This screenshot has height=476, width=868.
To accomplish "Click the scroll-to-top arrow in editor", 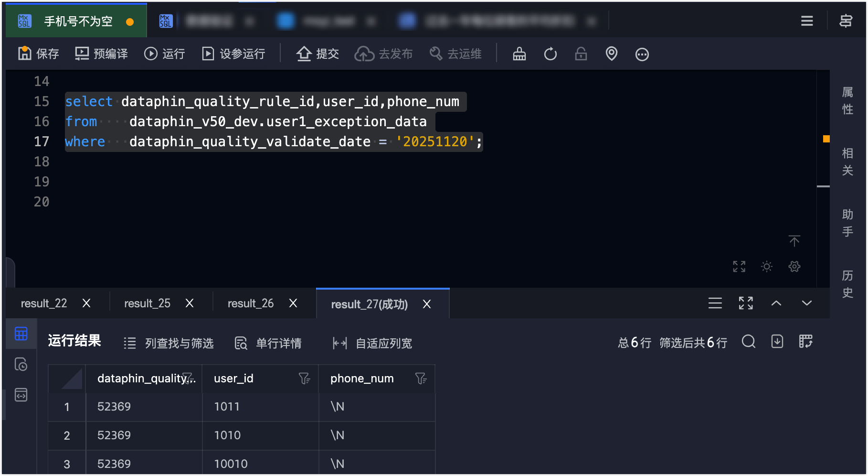I will [x=794, y=241].
